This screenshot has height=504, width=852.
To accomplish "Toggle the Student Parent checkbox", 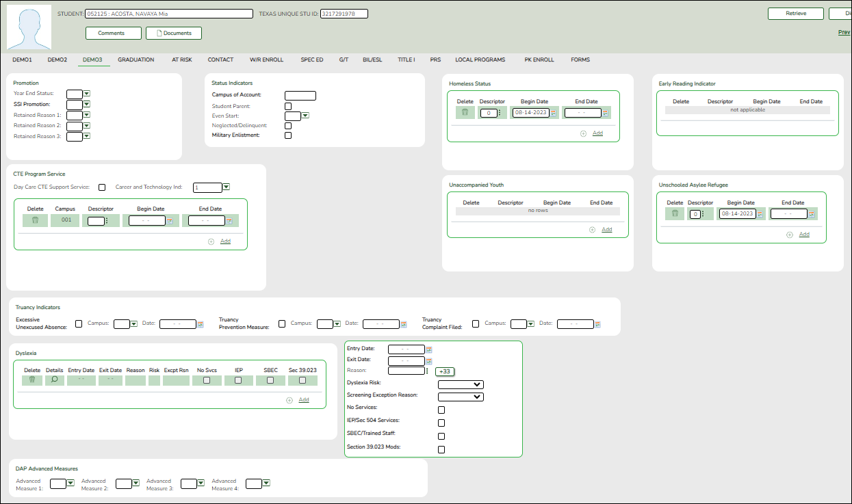I will (x=288, y=106).
